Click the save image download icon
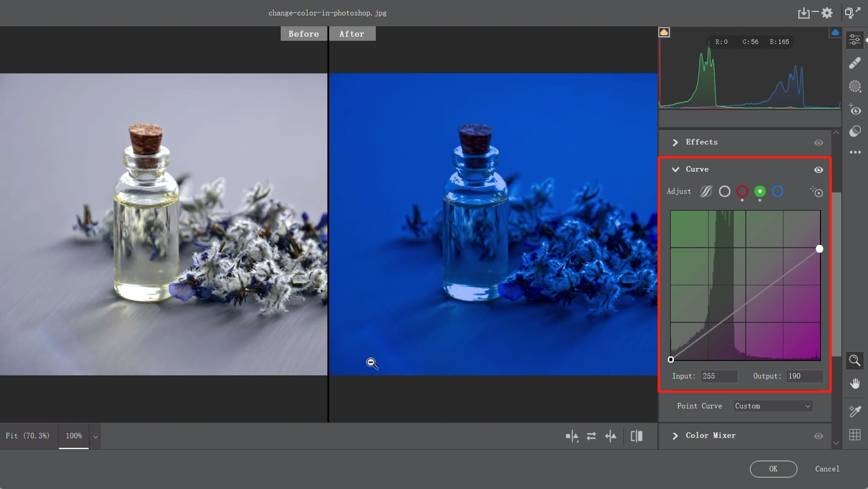 (803, 13)
